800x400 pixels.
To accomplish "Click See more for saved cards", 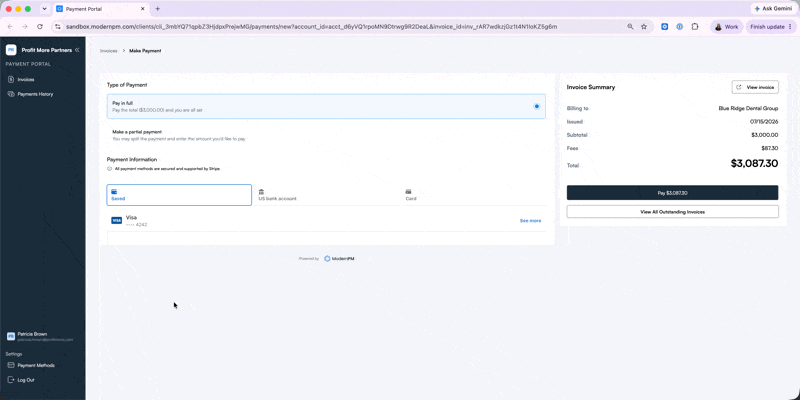I will [530, 221].
